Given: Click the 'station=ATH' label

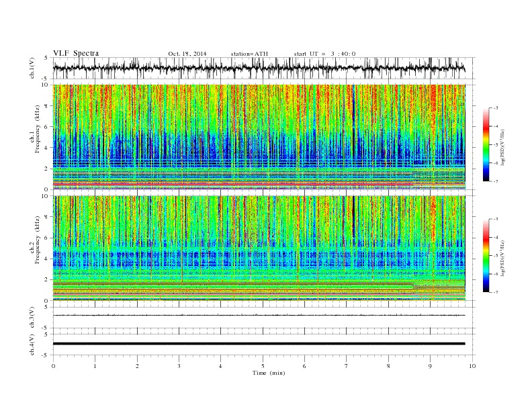Looking at the screenshot, I should pyautogui.click(x=249, y=54).
